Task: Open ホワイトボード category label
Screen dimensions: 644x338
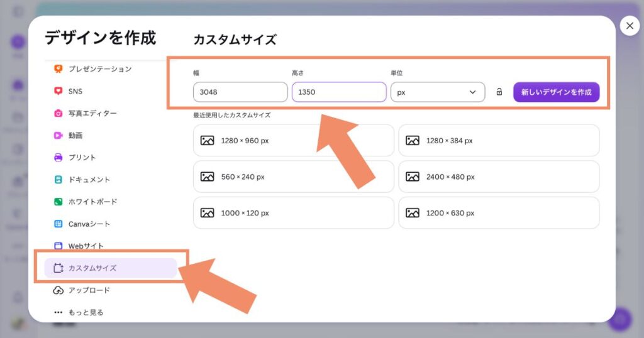Action: point(93,202)
